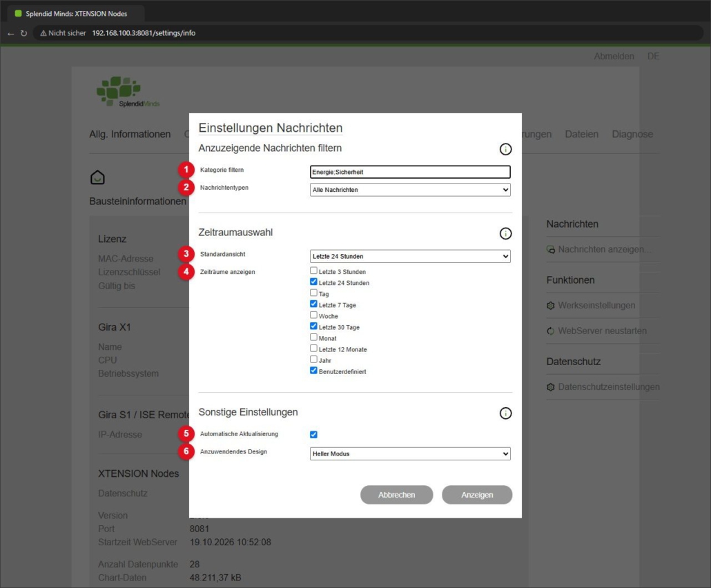Uncheck Letzte 30 Tage checkbox
711x588 pixels.
coord(313,326)
